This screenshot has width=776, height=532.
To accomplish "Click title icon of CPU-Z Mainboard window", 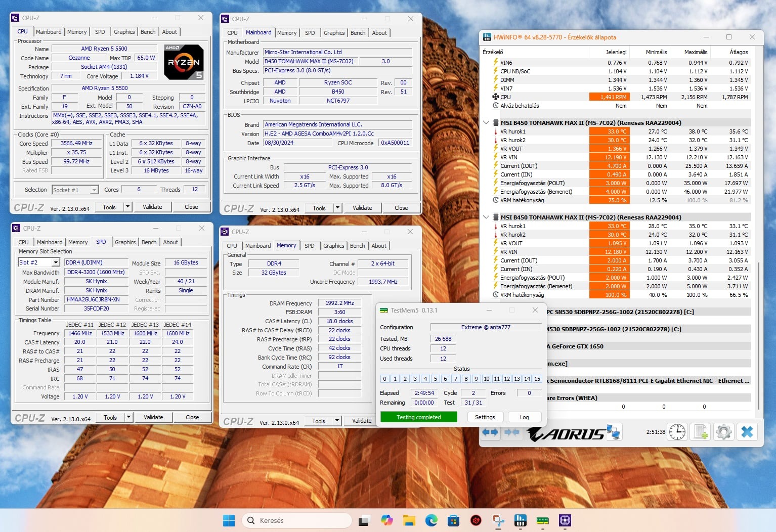I will 226,19.
